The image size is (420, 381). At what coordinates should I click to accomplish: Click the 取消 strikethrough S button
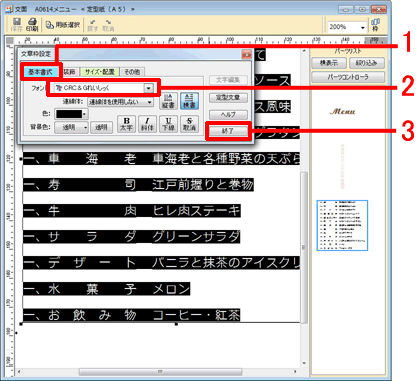(189, 124)
